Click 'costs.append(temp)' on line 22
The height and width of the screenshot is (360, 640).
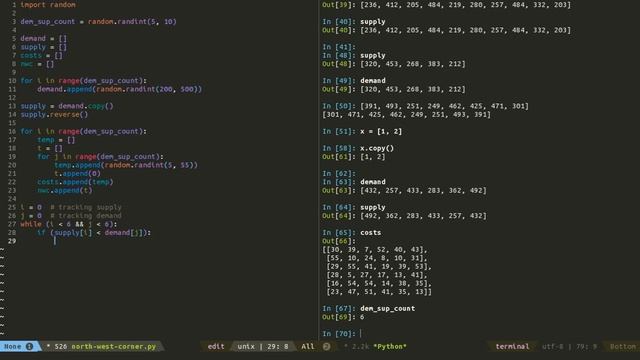click(x=75, y=182)
